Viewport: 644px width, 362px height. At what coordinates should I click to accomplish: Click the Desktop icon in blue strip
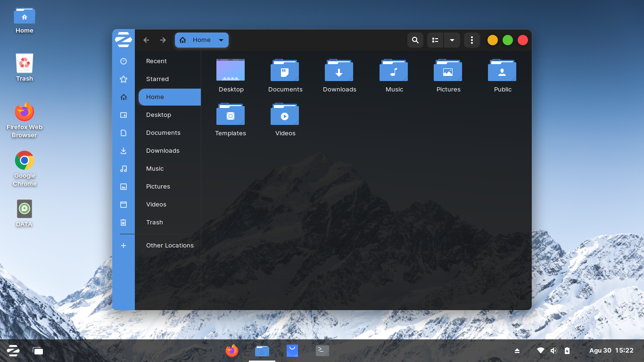coord(124,115)
